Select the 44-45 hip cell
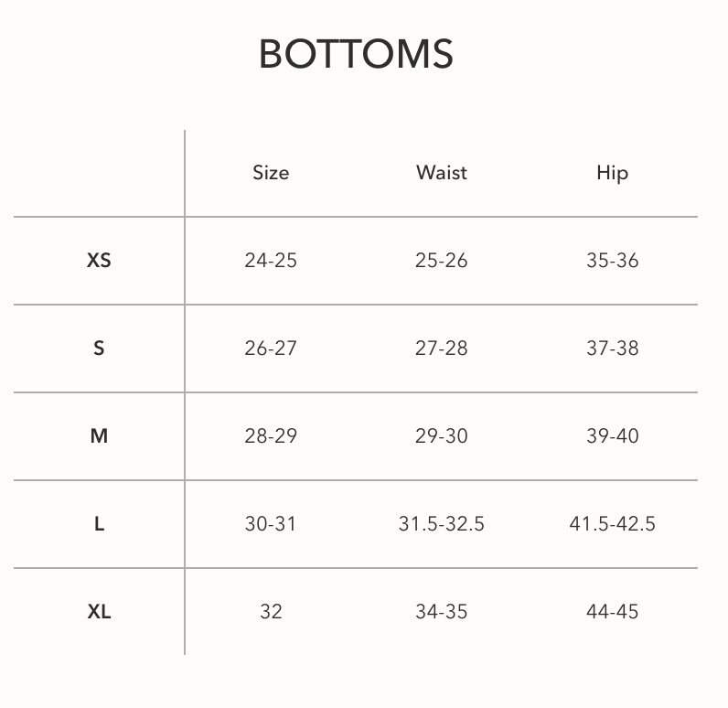Screen dimensions: 728x708 613,611
